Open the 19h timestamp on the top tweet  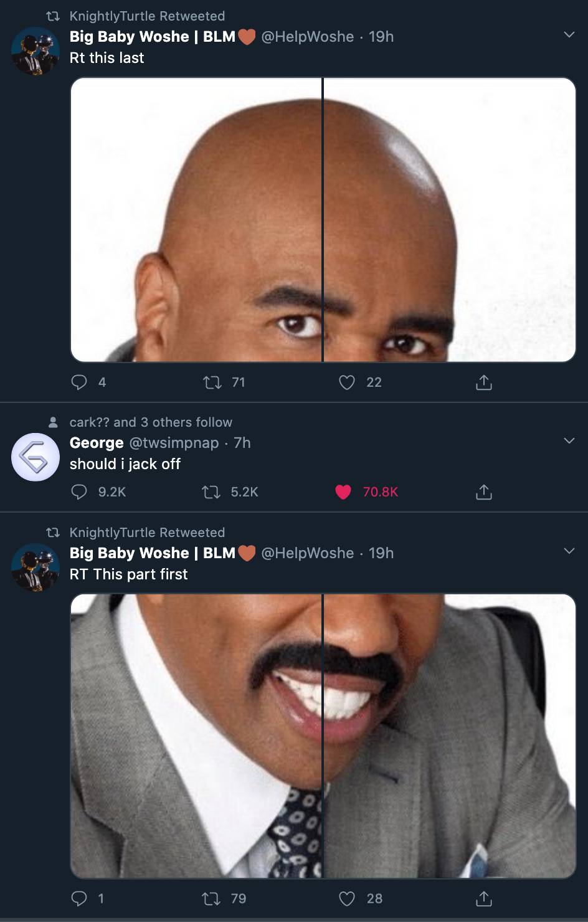[x=379, y=37]
